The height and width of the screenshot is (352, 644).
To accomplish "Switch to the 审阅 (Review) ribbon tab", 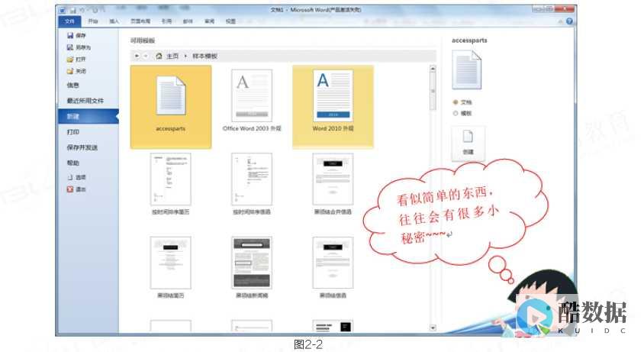I will pyautogui.click(x=210, y=21).
